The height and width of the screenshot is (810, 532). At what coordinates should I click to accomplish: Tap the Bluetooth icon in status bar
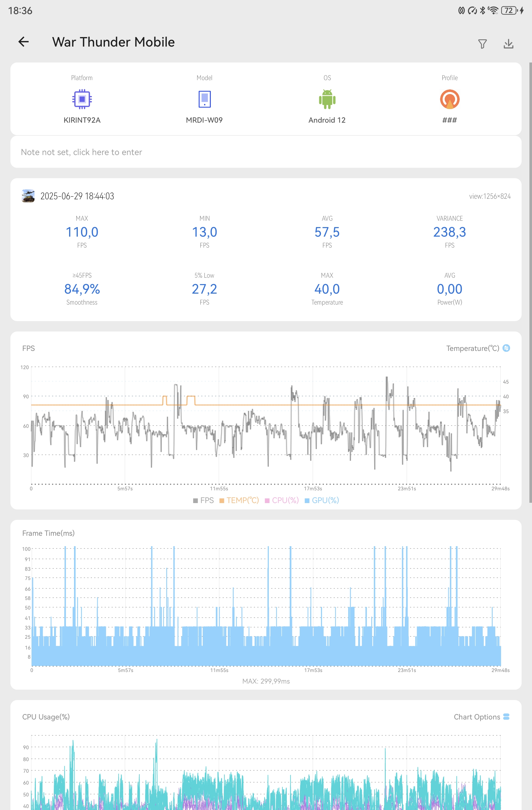[482, 10]
